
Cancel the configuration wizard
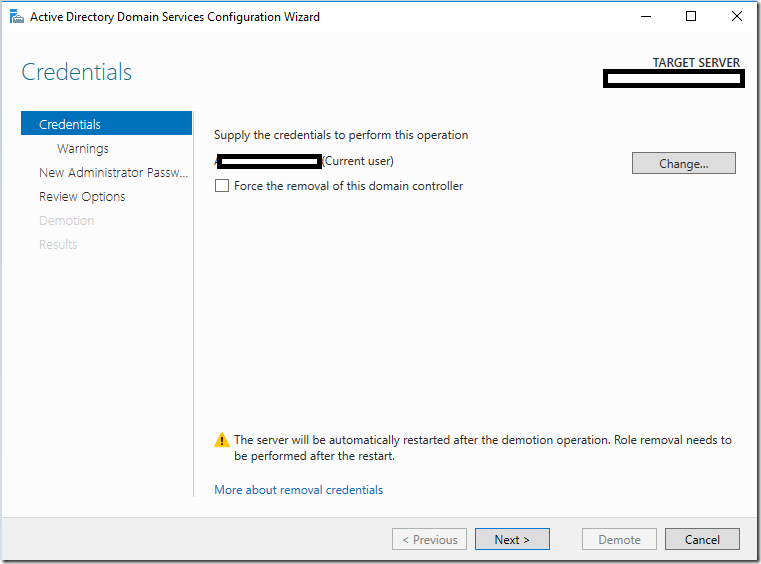tap(702, 539)
